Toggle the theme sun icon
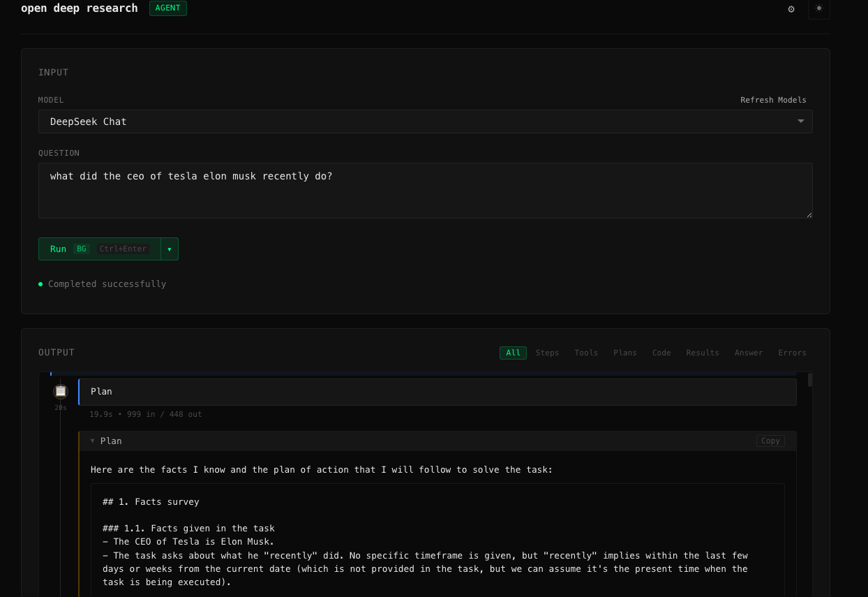 818,9
